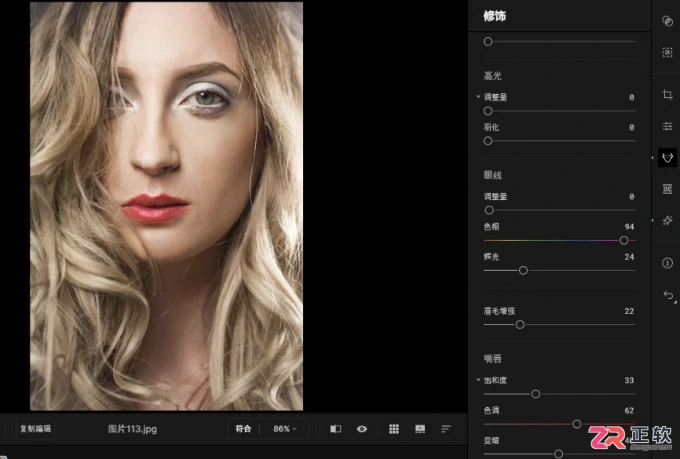The width and height of the screenshot is (680, 459).
Task: Expand the 饱和度 disclosure triangle
Action: pyautogui.click(x=478, y=380)
